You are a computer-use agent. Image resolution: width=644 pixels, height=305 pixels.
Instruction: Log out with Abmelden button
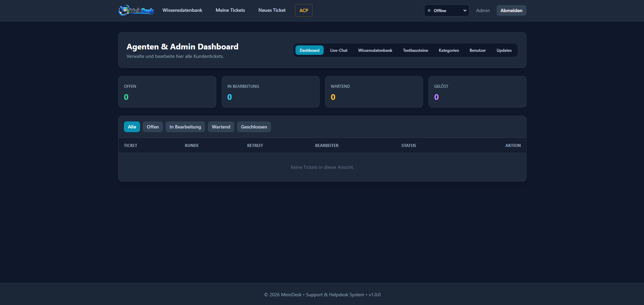(x=511, y=10)
